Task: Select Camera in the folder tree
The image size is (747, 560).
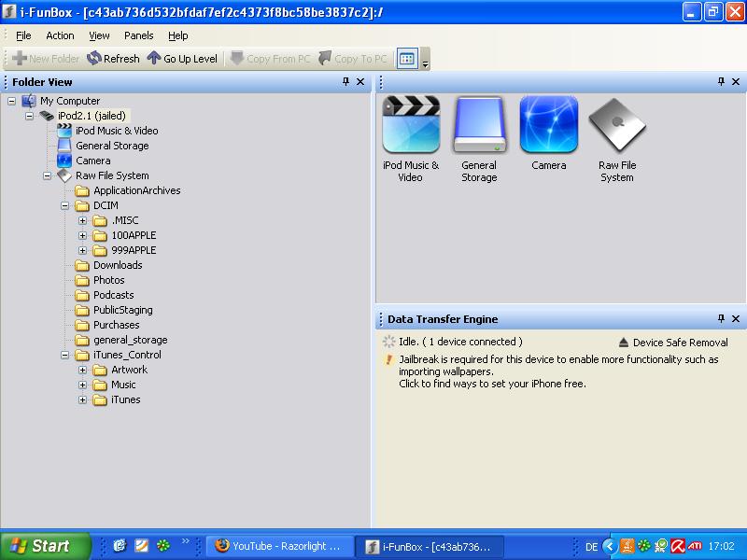Action: point(92,161)
